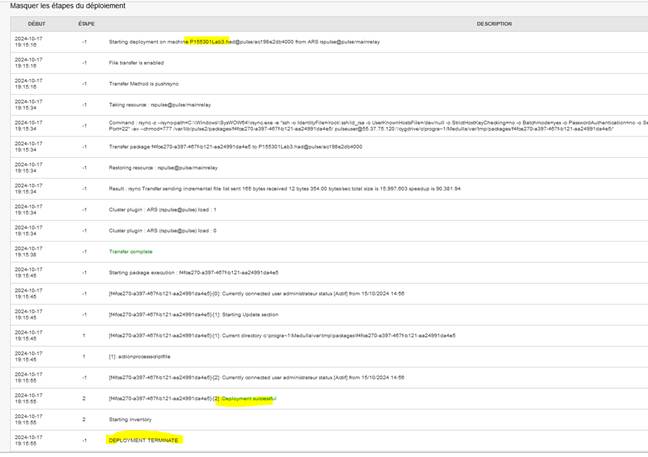The image size is (648, 457).
Task: Click highlighted 'DEPLOYMENT TERMINATE' text
Action: (143, 440)
